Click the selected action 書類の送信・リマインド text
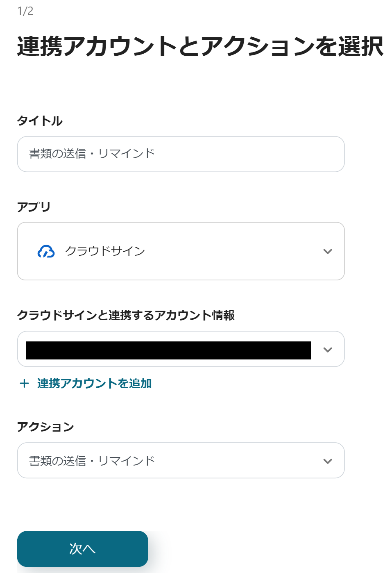This screenshot has width=392, height=573. pyautogui.click(x=92, y=461)
